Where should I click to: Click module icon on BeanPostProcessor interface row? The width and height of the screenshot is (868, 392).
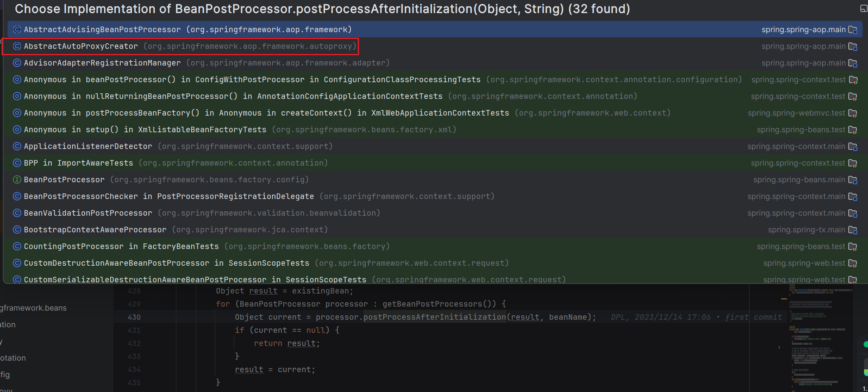(853, 180)
